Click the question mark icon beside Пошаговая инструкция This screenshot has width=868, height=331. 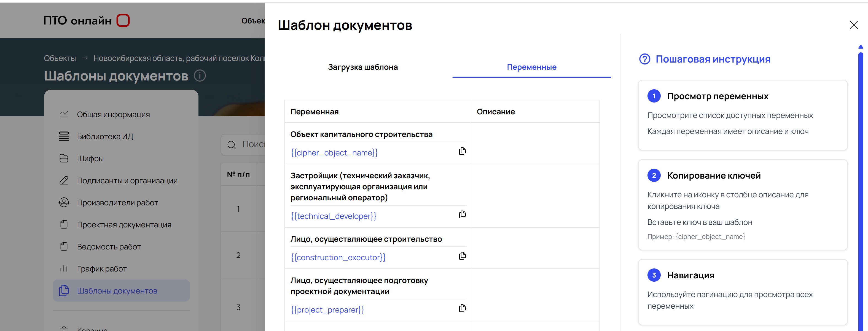[x=645, y=59]
